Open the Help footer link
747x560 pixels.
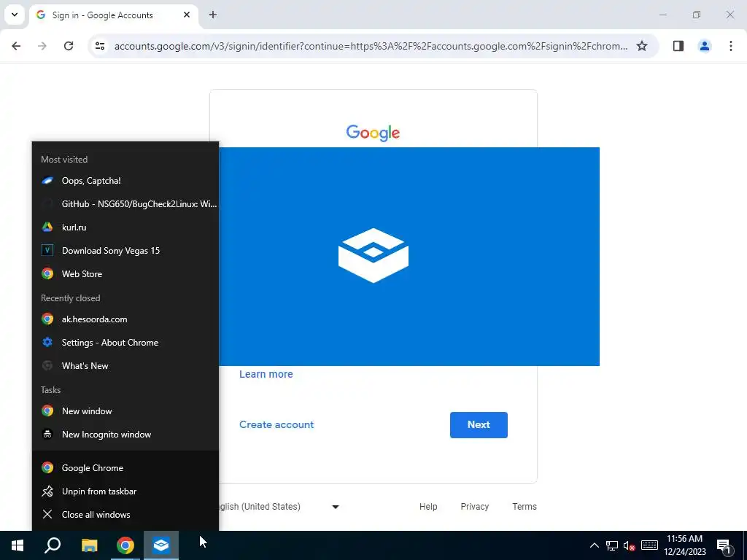428,506
